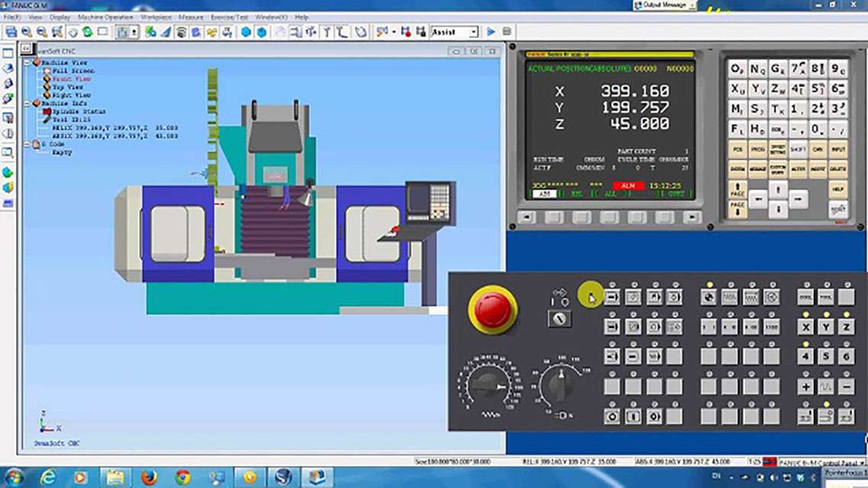This screenshot has height=488, width=868.
Task: Click the Spindle Status icon in the tree
Action: pos(47,112)
